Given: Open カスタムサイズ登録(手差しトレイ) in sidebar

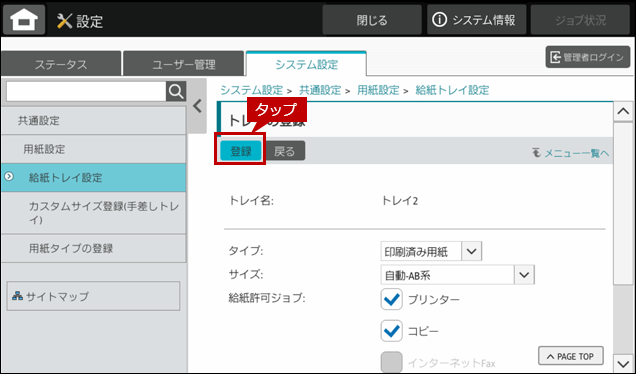Looking at the screenshot, I should click(93, 213).
